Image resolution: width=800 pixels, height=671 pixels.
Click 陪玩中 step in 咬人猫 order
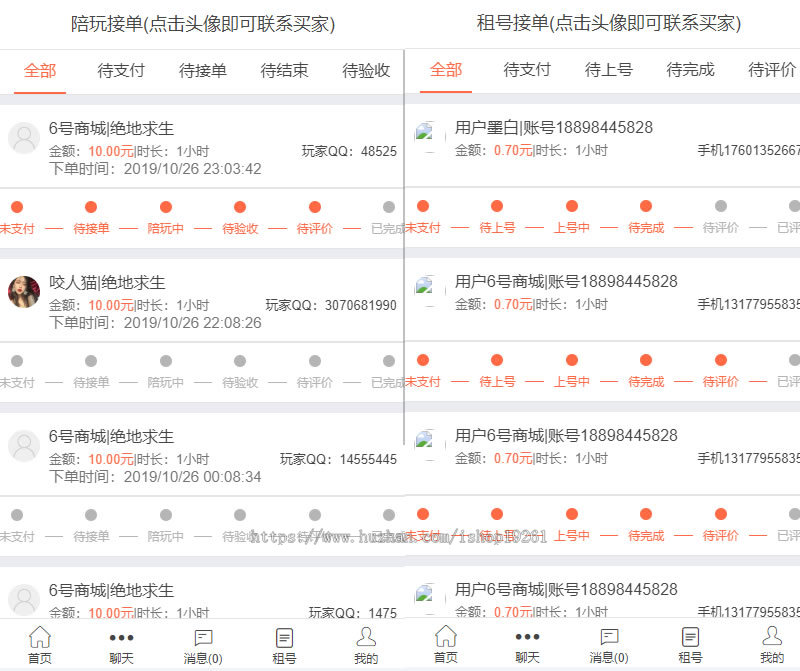pos(165,372)
